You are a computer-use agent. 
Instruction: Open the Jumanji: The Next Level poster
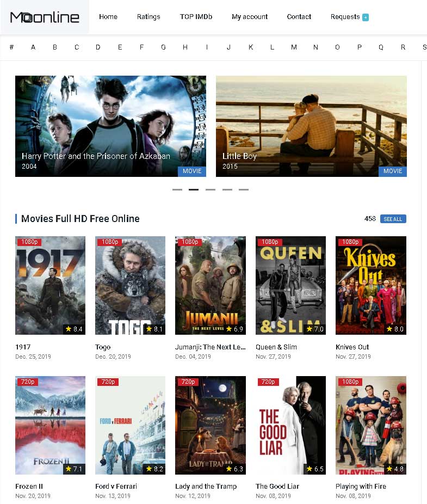click(x=211, y=285)
